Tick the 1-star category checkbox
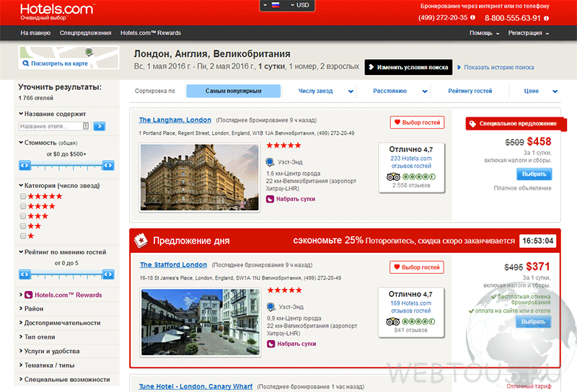Screen dimensions: 577x392 (23, 236)
